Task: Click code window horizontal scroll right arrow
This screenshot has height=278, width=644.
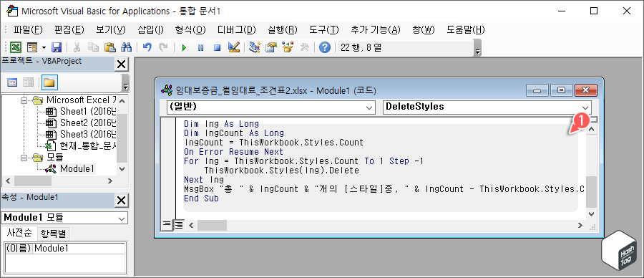Action: coord(580,225)
